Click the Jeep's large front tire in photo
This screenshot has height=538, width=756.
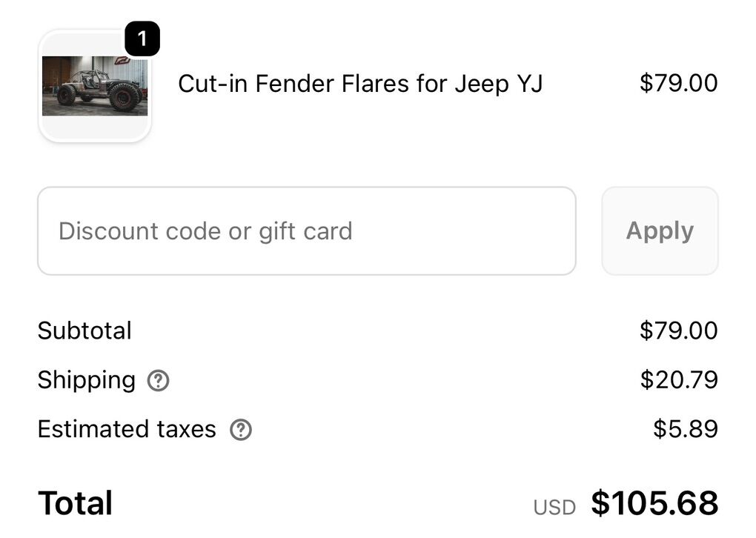pos(123,96)
